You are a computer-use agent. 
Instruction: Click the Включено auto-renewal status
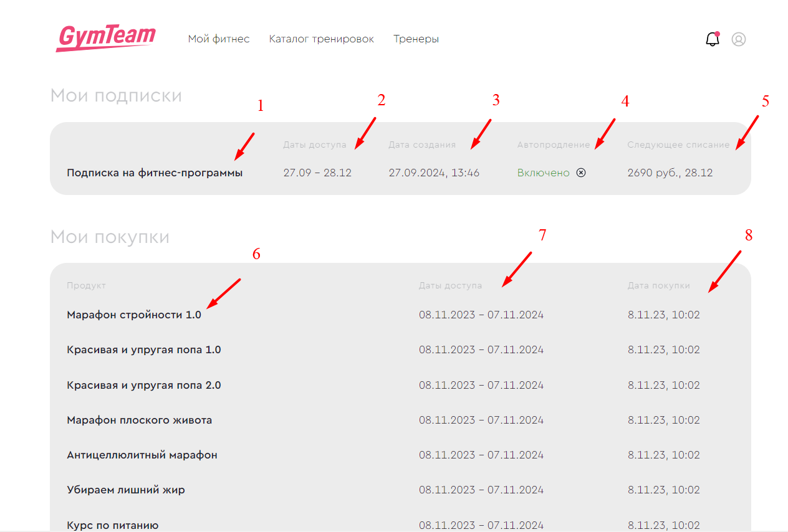pos(543,173)
